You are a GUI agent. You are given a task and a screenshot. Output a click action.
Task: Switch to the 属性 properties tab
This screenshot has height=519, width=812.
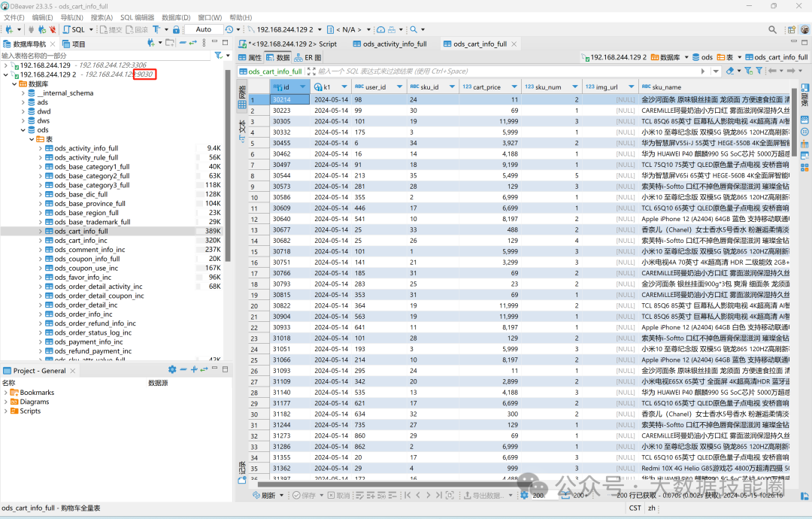tap(250, 57)
